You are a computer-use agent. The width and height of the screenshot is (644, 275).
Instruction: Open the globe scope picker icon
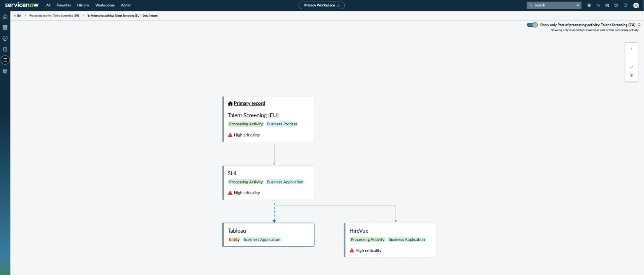coord(589,5)
